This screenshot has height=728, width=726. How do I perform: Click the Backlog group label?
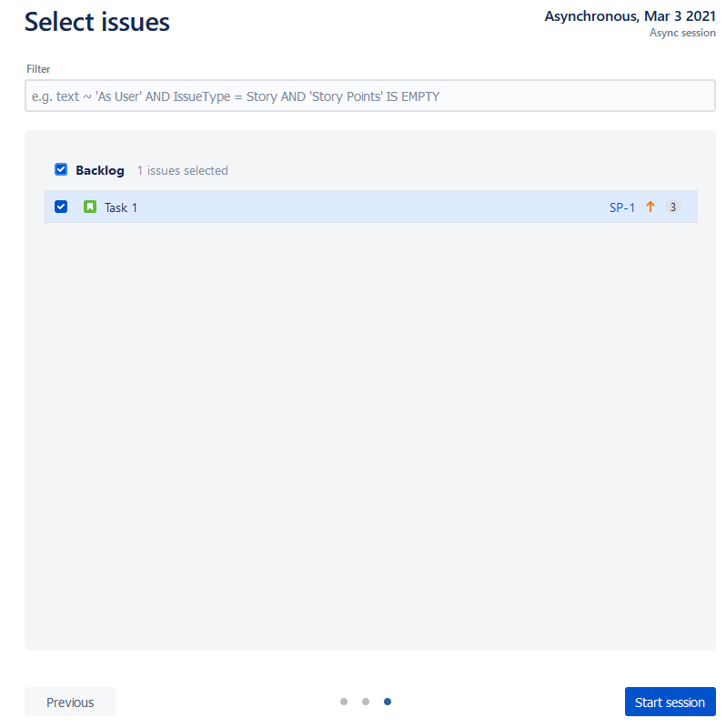click(100, 170)
